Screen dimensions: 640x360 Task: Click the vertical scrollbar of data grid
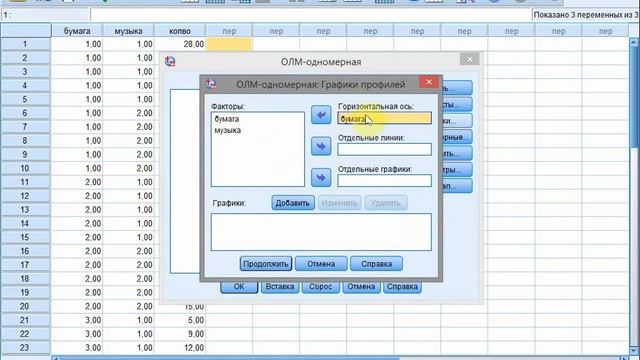[634, 196]
